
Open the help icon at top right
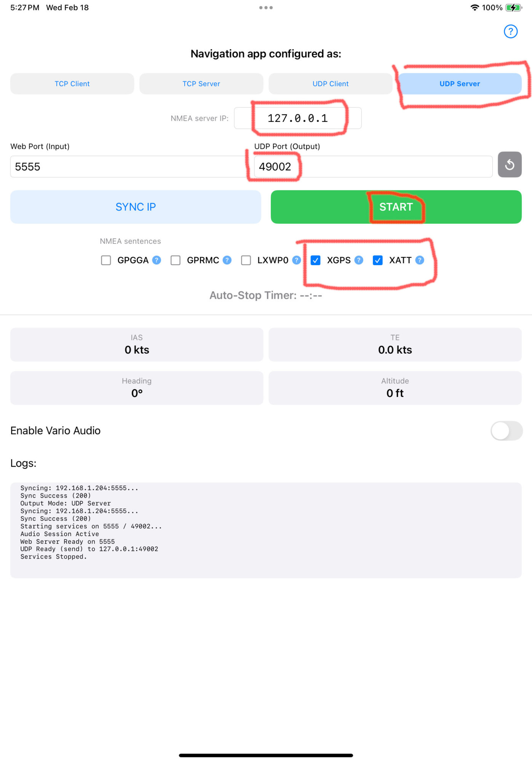pyautogui.click(x=510, y=32)
